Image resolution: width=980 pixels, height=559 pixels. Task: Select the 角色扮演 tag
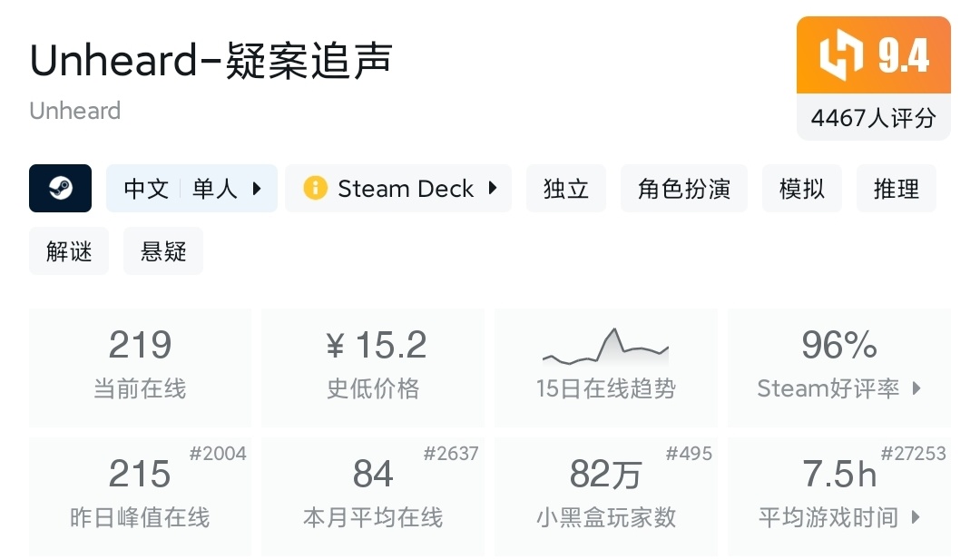click(684, 189)
